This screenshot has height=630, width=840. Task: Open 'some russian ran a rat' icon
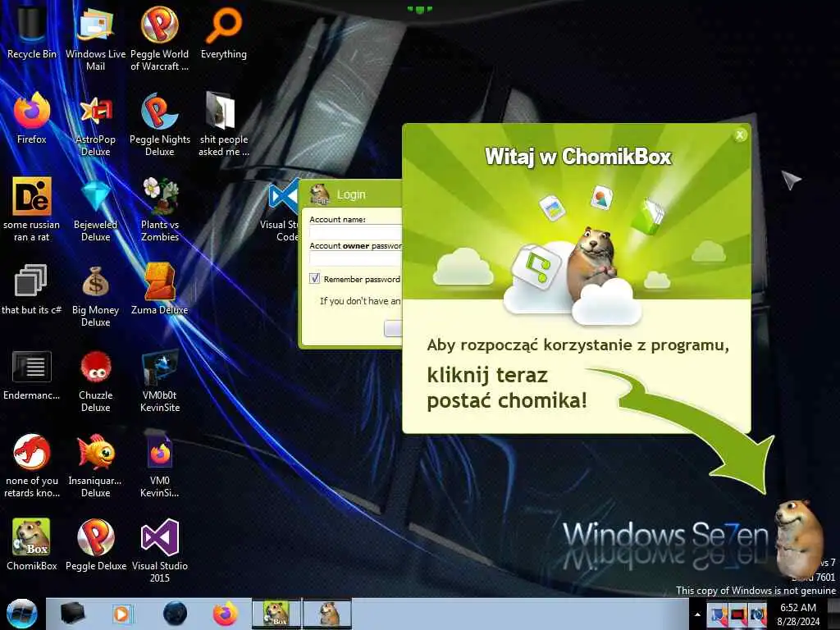pos(32,209)
